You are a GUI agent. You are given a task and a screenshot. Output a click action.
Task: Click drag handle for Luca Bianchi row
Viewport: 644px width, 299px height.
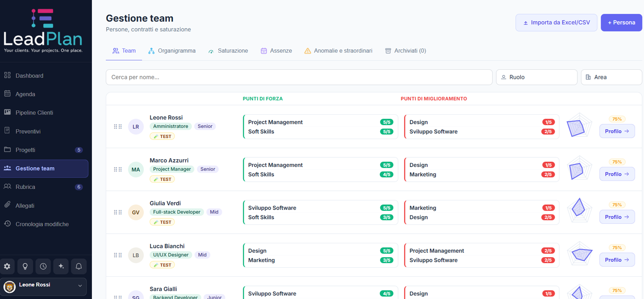click(x=118, y=255)
